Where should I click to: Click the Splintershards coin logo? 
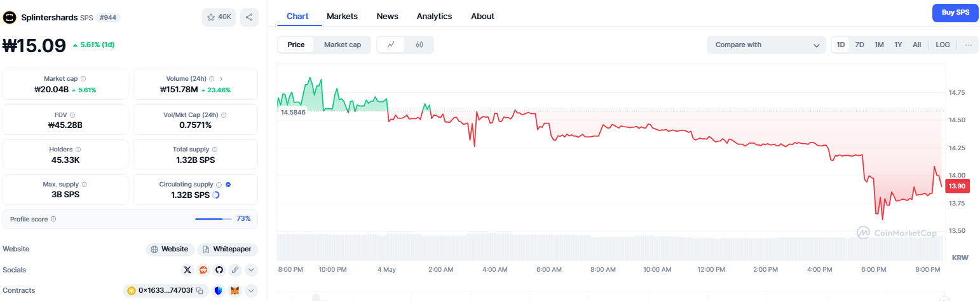[x=10, y=17]
